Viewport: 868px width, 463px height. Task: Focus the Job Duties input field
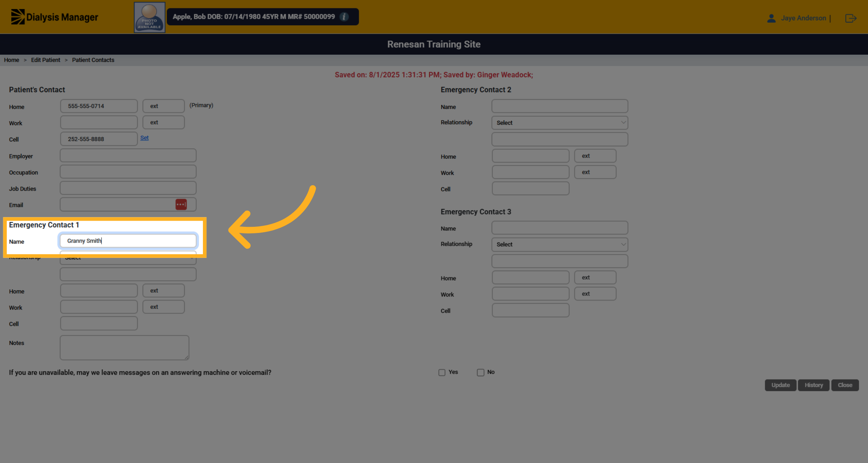[128, 188]
